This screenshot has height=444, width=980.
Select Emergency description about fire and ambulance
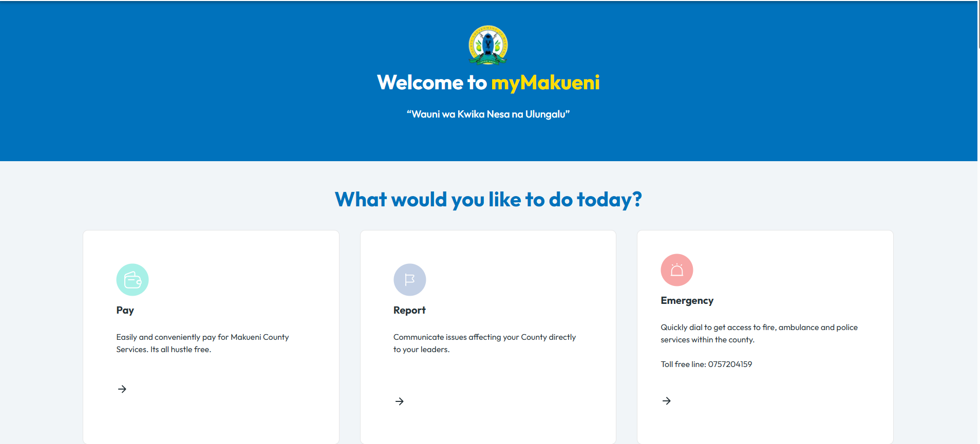(759, 334)
